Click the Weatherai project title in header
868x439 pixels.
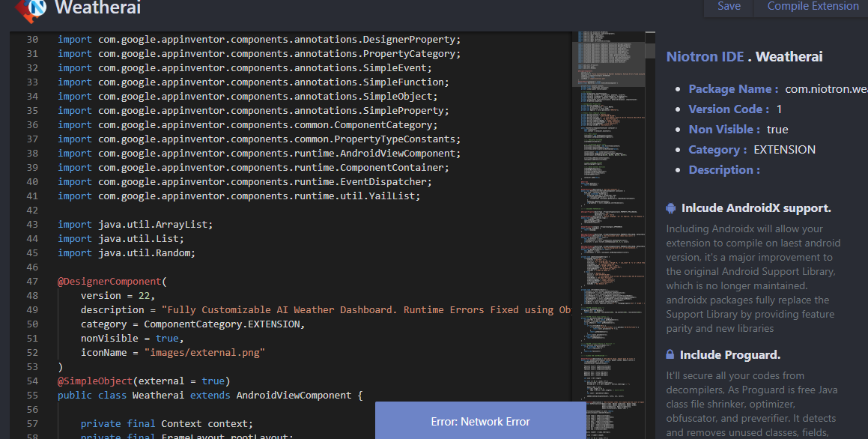point(97,9)
